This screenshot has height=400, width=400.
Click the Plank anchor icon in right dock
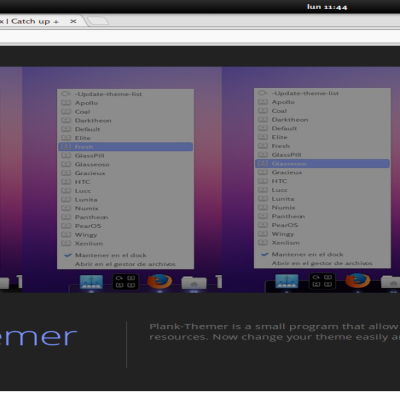tap(287, 281)
